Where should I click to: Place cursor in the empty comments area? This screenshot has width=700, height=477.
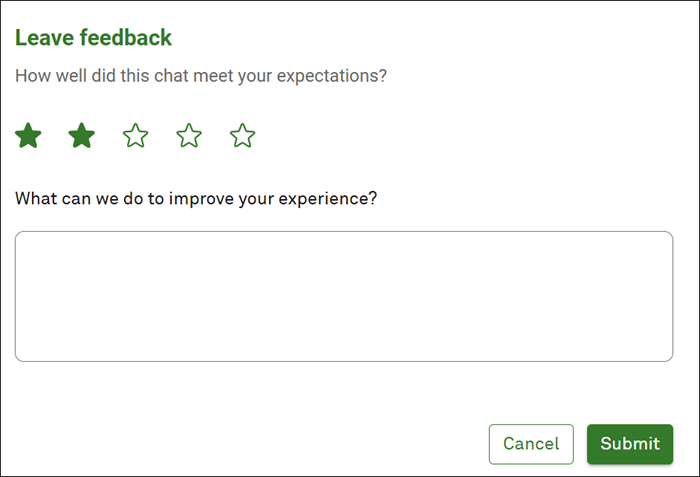[343, 296]
